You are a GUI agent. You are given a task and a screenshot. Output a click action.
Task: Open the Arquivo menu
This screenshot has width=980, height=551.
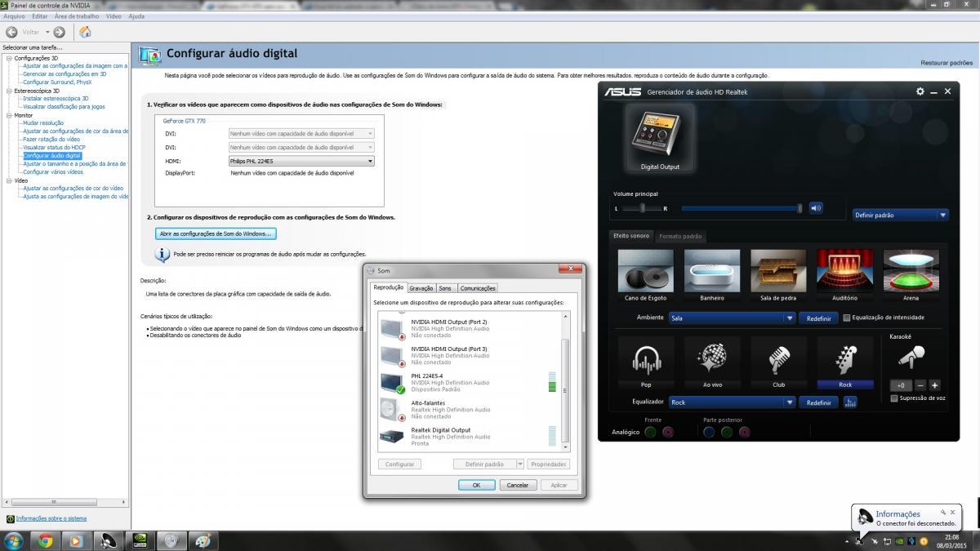click(x=14, y=16)
